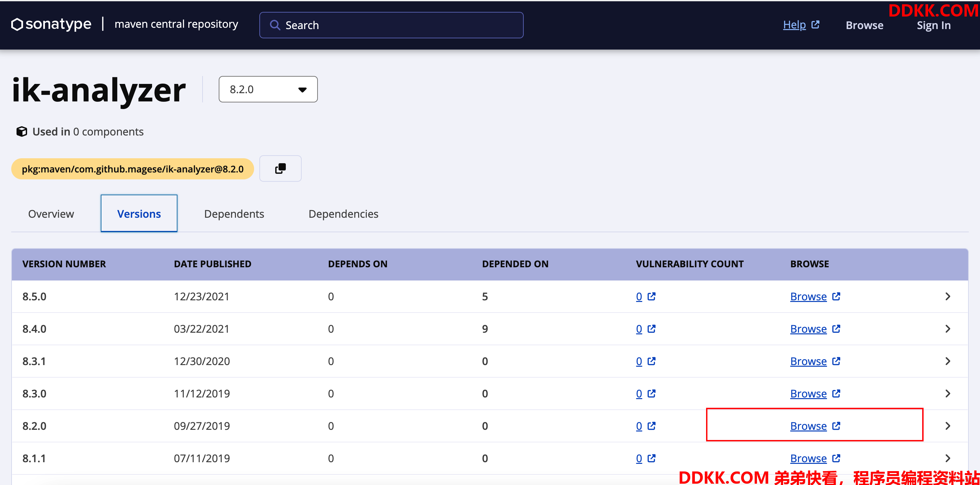980x485 pixels.
Task: Click version number 8.5.0 cell
Action: [34, 296]
